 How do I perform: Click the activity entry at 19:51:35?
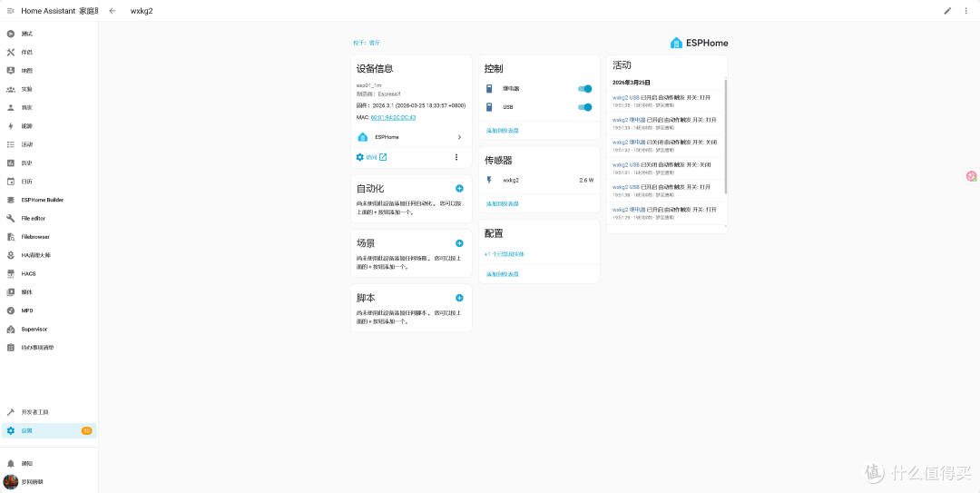click(x=666, y=101)
